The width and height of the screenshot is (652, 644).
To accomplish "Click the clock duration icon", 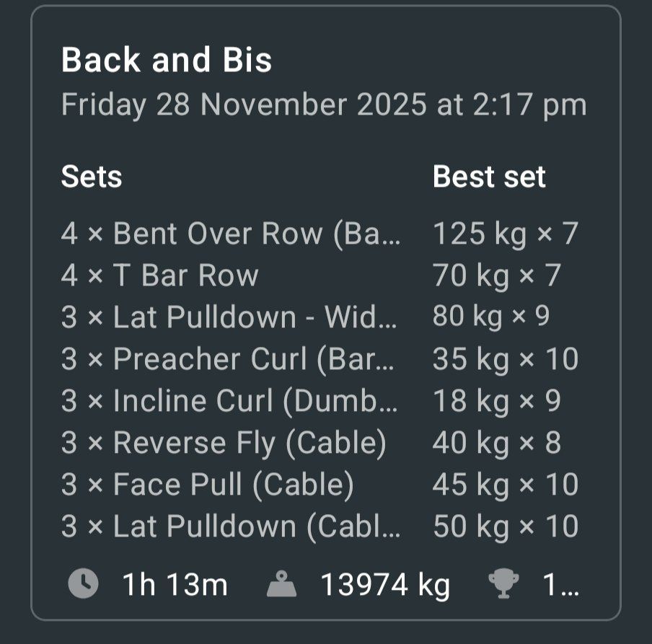I will (x=83, y=583).
